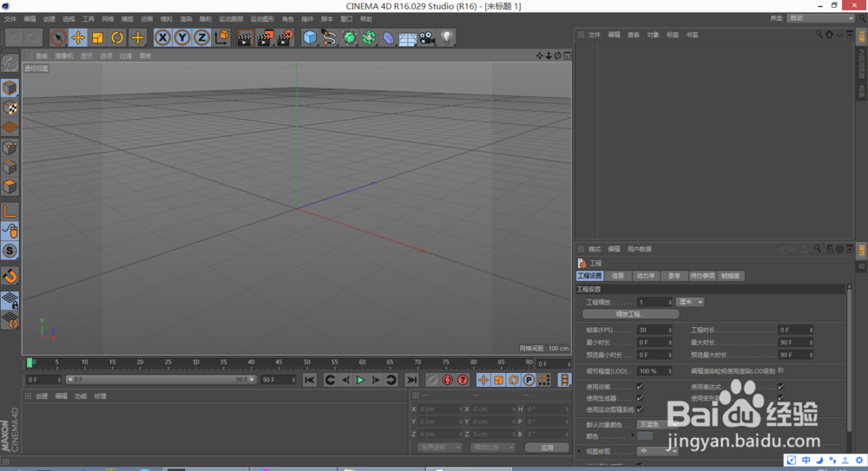Open the 世界坐标 dropdown
The width and height of the screenshot is (868, 471).
click(439, 448)
